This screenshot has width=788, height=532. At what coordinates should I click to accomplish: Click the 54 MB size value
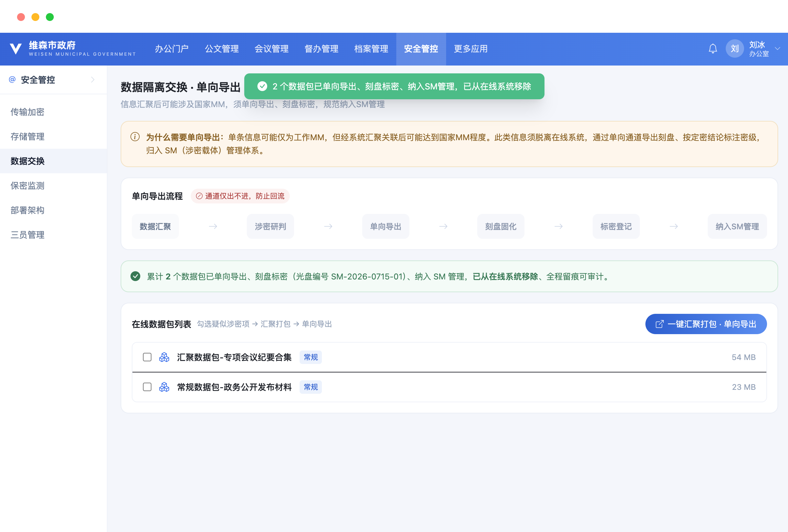click(x=743, y=357)
